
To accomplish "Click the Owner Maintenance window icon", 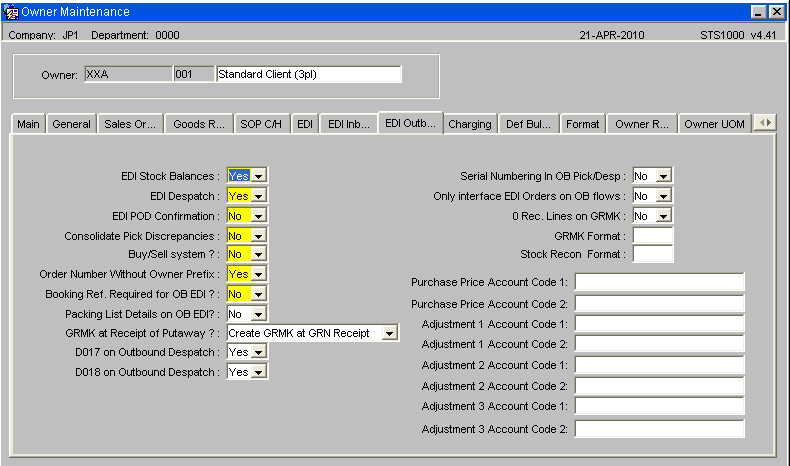I will (11, 12).
